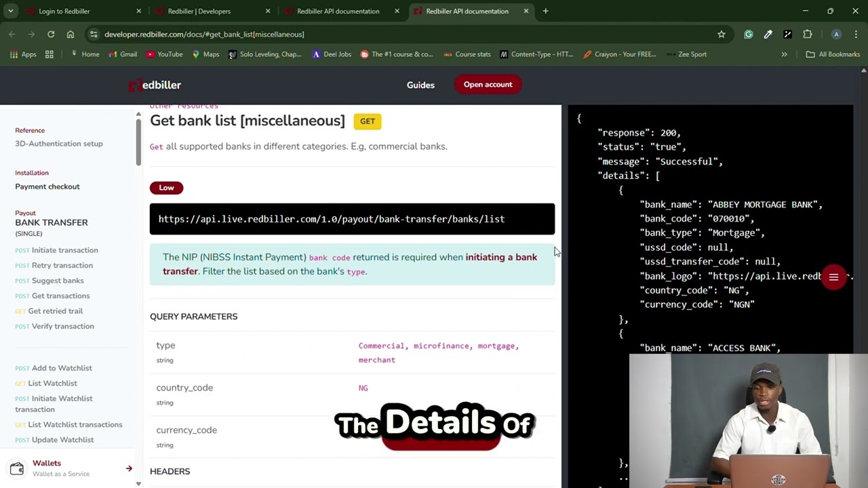Open the Maps bookmark

pyautogui.click(x=205, y=54)
